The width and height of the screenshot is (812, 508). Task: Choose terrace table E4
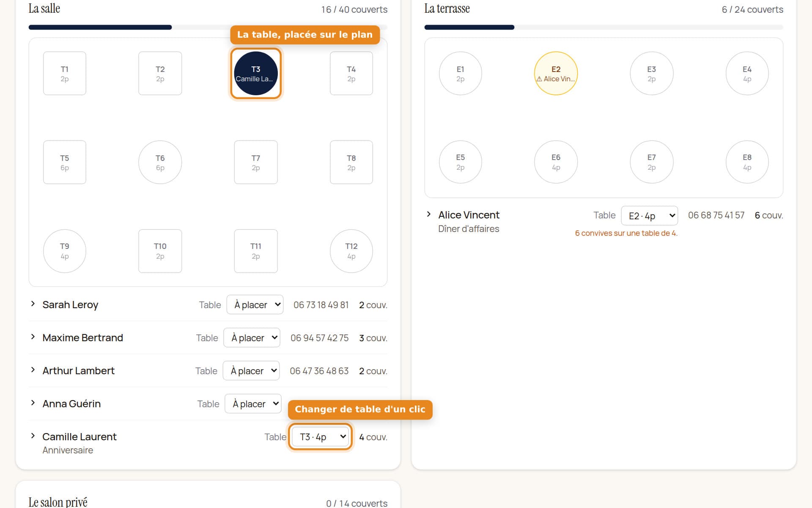click(x=747, y=73)
